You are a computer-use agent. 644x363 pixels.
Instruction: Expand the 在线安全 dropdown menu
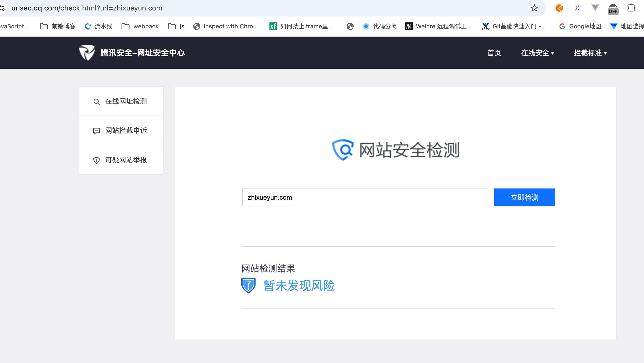point(537,53)
